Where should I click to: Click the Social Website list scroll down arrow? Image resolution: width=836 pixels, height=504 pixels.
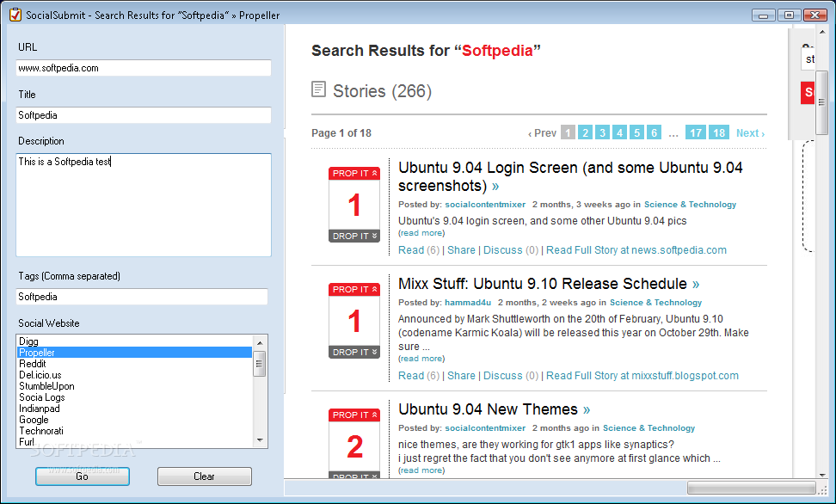tap(260, 440)
